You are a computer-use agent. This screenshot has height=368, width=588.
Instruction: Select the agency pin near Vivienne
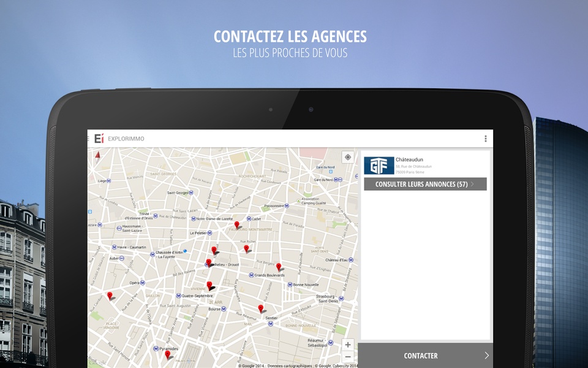[209, 286]
